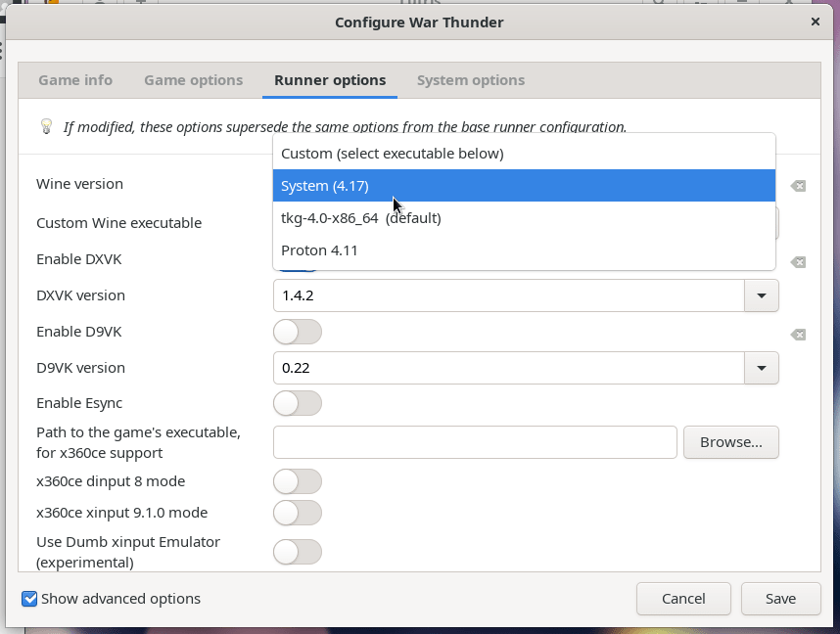The width and height of the screenshot is (840, 634).
Task: Reset Wine version with its clear icon
Action: tap(798, 186)
